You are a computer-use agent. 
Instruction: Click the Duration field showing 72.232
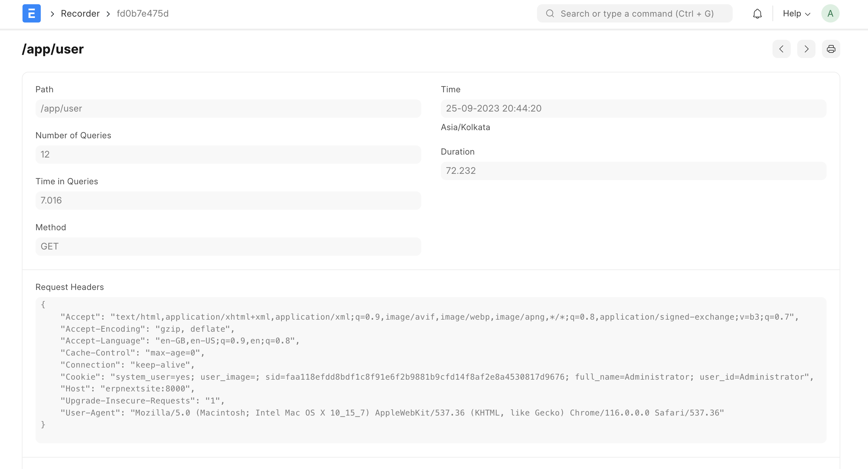tap(633, 171)
